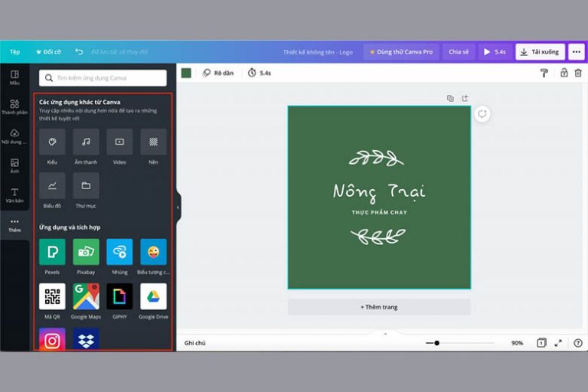The width and height of the screenshot is (588, 392).
Task: Expand the notes panel with the bottom chevron
Action: 385,334
